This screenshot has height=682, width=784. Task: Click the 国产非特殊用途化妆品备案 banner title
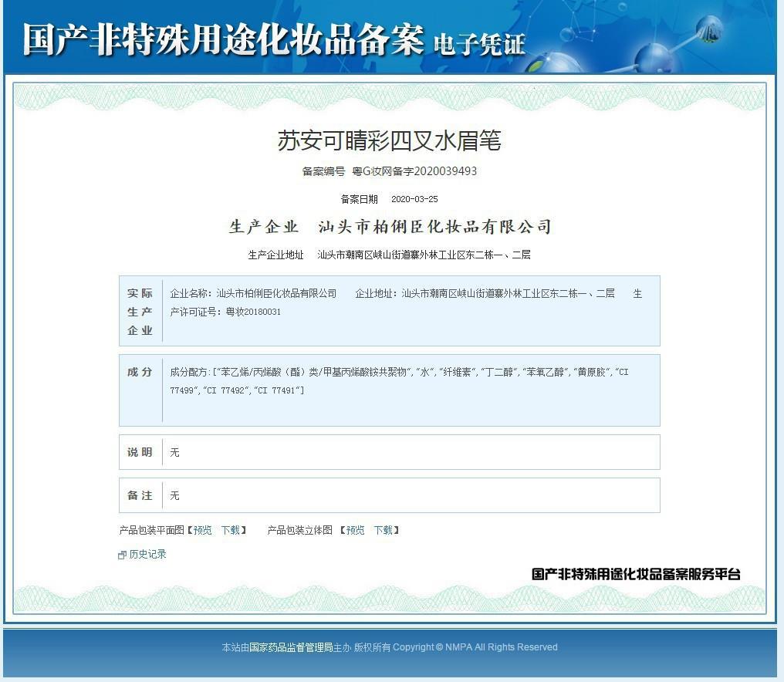click(224, 39)
